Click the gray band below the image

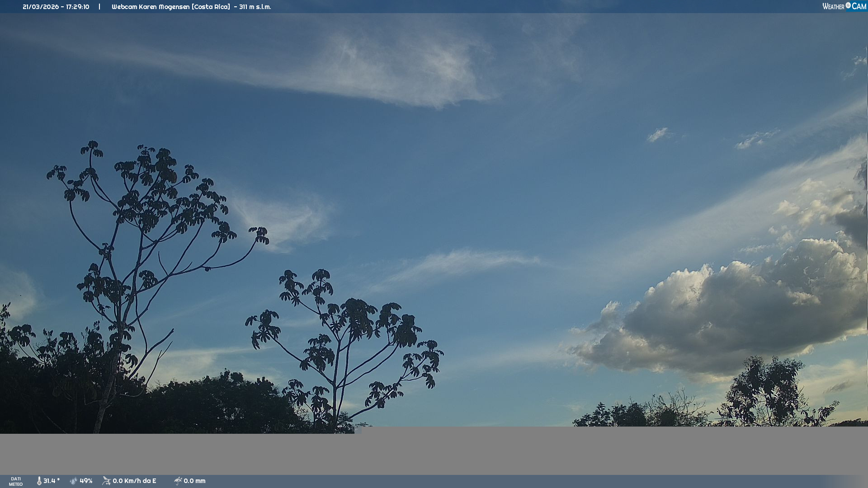pos(434,454)
